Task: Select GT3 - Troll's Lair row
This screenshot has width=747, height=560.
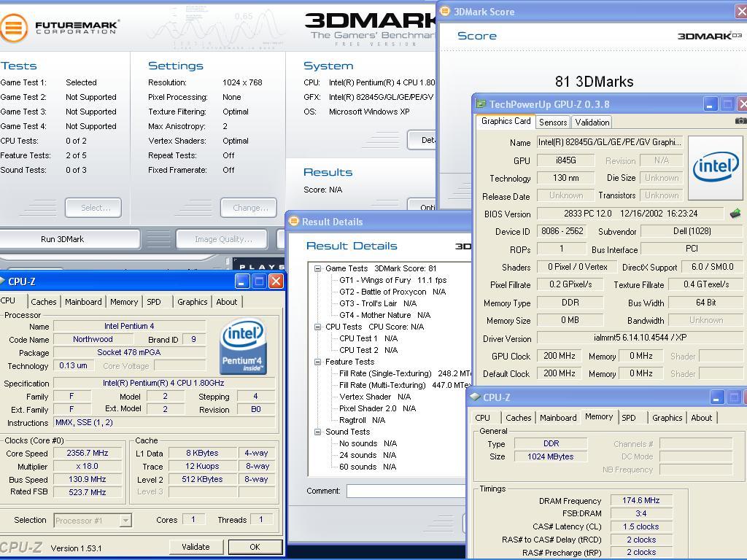Action: pos(378,303)
